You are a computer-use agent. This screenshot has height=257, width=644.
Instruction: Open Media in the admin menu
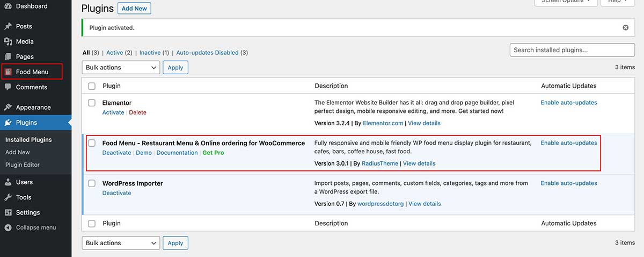tap(25, 41)
